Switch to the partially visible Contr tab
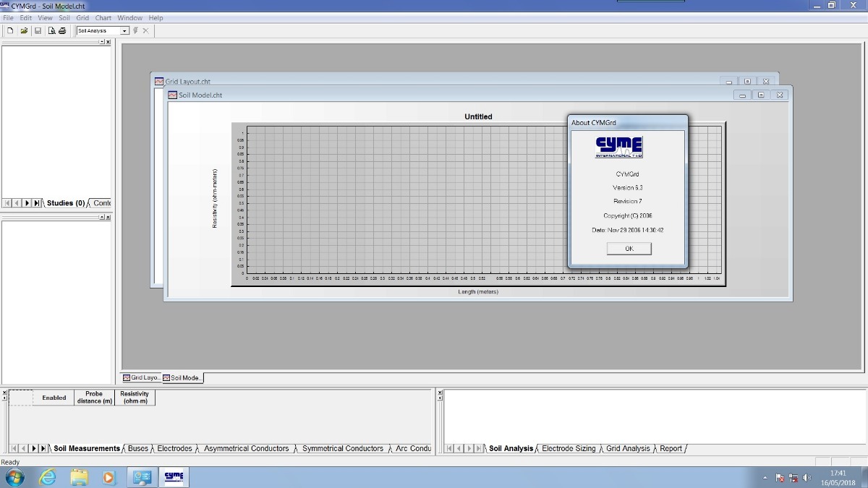Screen dimensions: 868x488 click(x=102, y=203)
